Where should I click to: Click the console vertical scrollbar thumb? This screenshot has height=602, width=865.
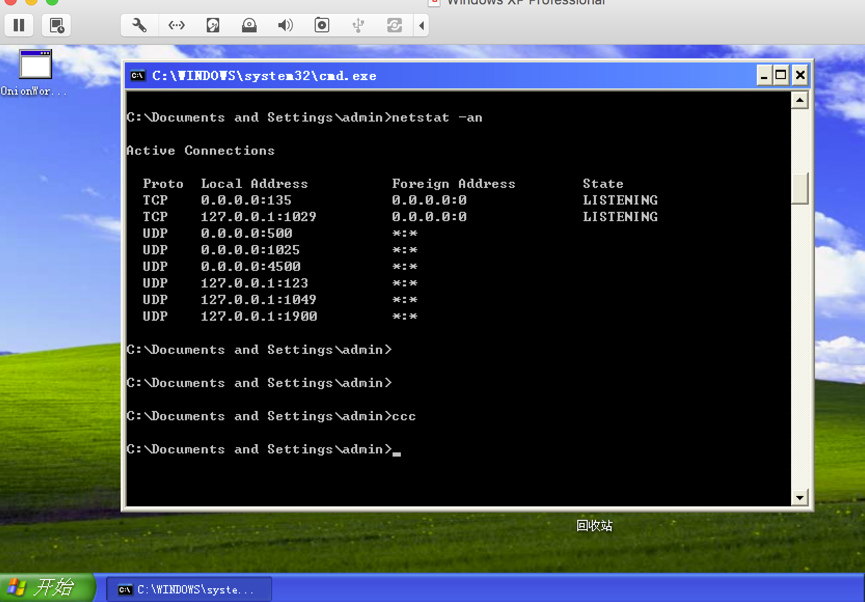[x=799, y=188]
